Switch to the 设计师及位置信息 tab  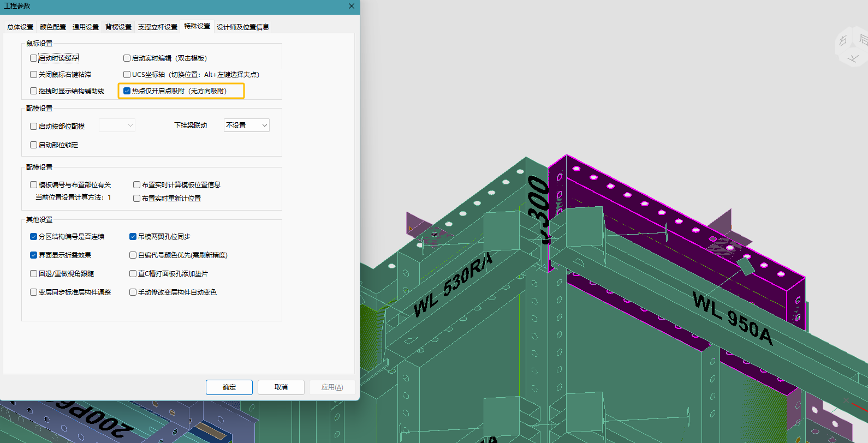[243, 27]
